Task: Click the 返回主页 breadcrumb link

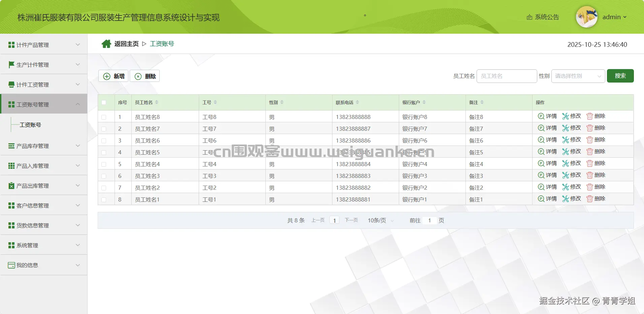Action: (x=126, y=44)
